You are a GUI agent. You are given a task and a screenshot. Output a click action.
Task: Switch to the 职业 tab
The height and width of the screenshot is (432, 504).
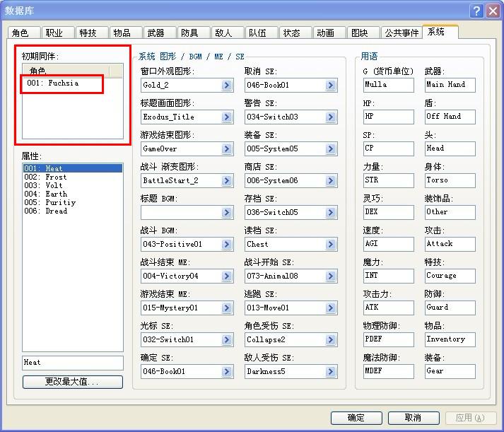[x=58, y=33]
